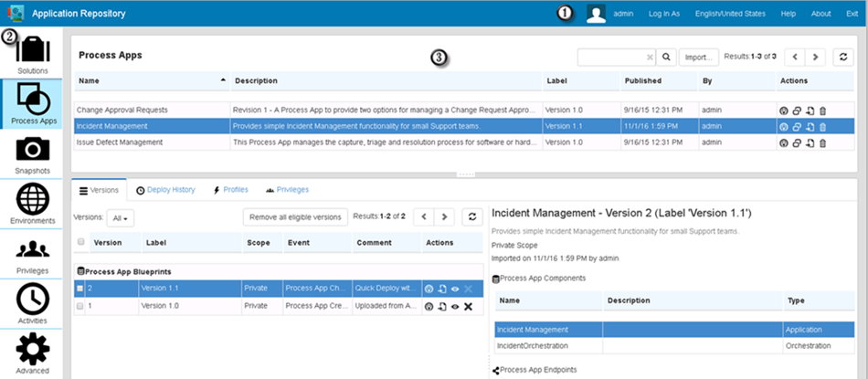Click the round deploy icon for Incident Management
868x379 pixels.
point(783,127)
